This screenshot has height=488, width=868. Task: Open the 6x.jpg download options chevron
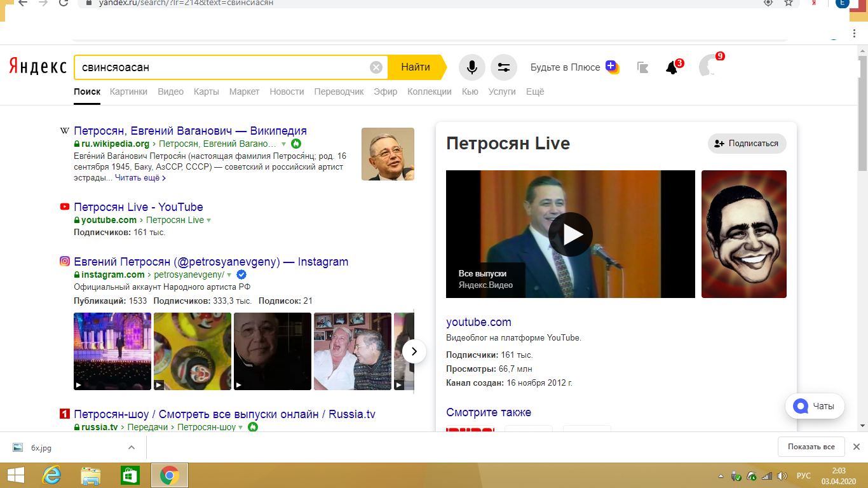132,447
